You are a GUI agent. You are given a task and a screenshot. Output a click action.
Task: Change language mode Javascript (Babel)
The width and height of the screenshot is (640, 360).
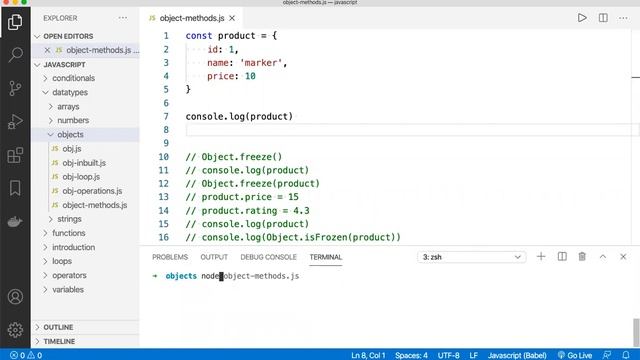pos(517,355)
